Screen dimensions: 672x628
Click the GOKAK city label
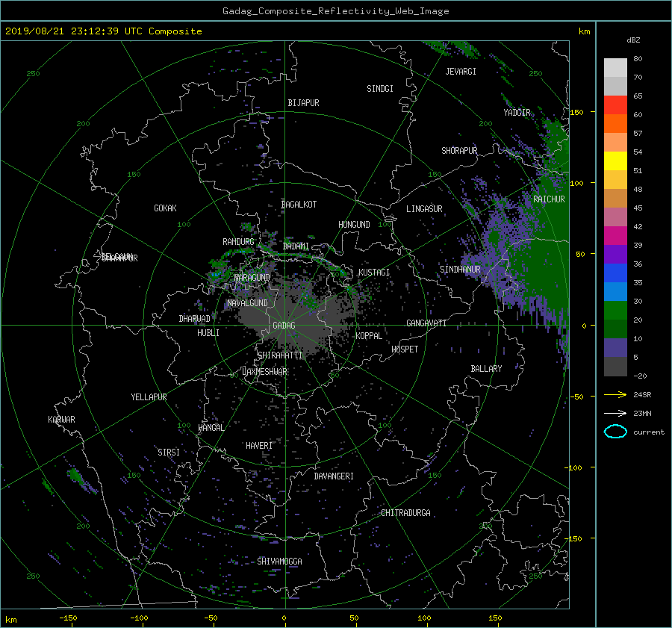166,208
